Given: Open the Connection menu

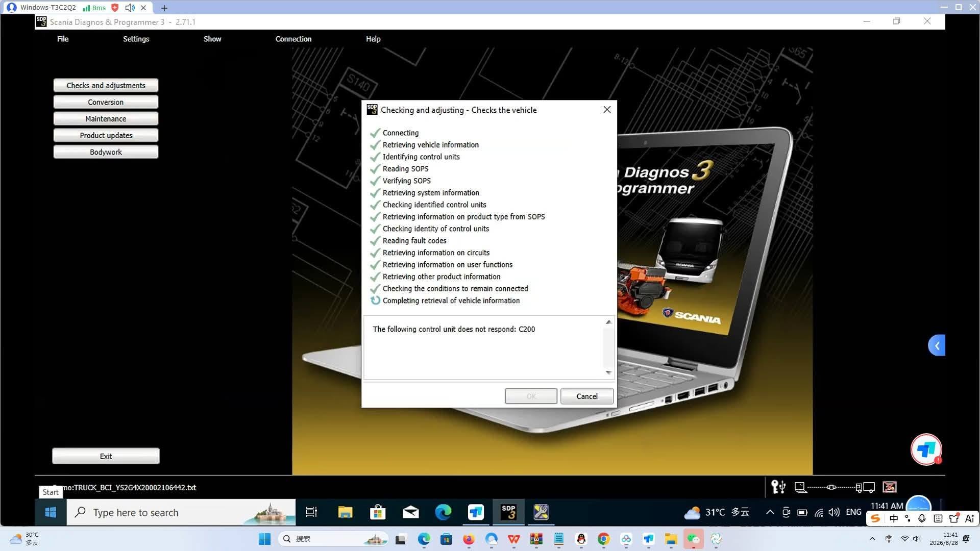Looking at the screenshot, I should coord(293,39).
